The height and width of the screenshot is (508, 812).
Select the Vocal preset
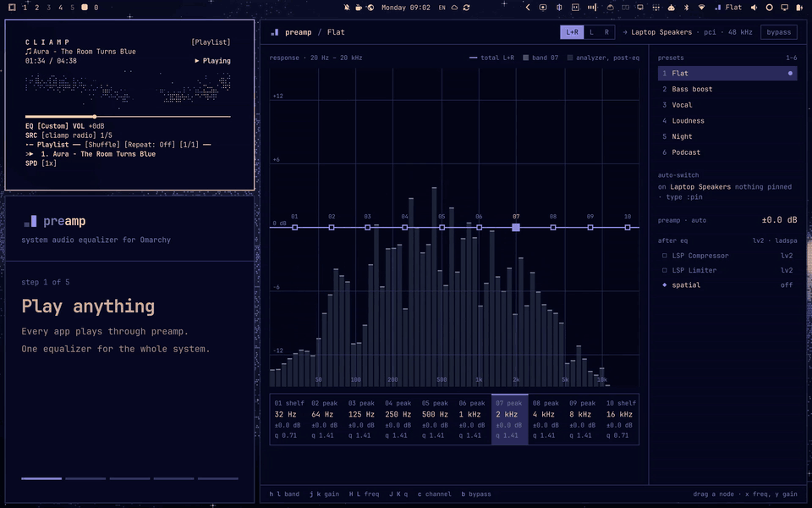727,105
